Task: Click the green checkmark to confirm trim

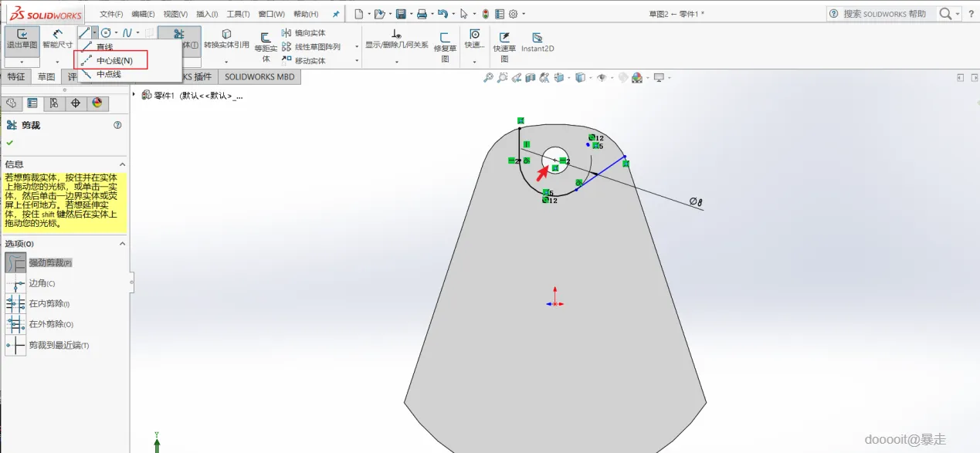Action: point(10,143)
